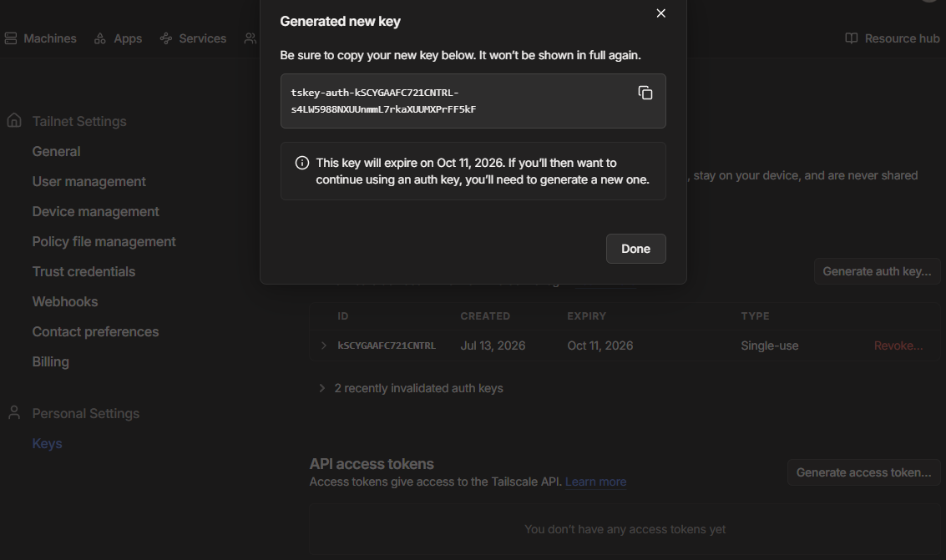
Task: Open the Apps tab
Action: point(127,38)
